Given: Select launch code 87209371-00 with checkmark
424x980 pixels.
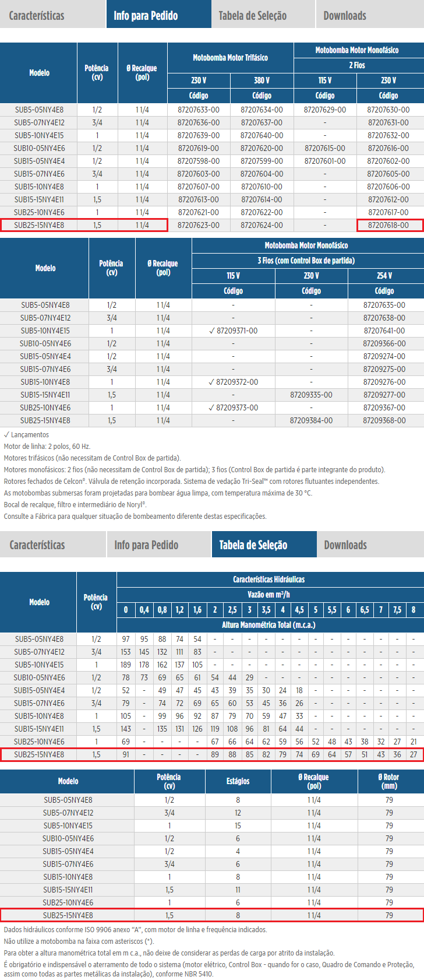Looking at the screenshot, I should (x=233, y=331).
